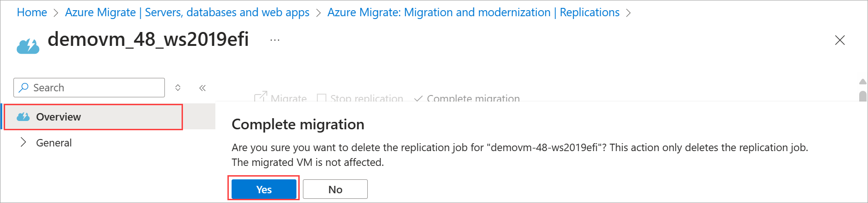Close the demovm_48_ws2019efi blade

tap(839, 40)
